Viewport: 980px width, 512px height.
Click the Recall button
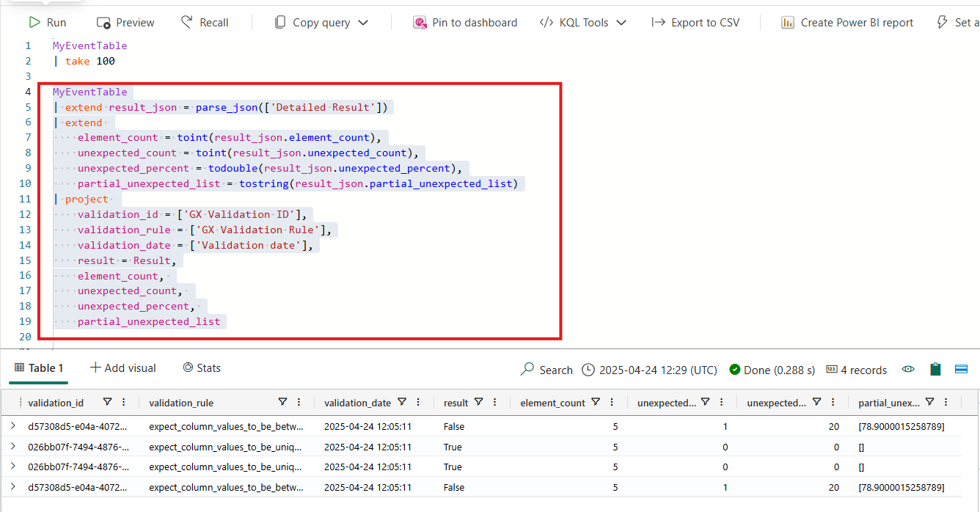205,23
